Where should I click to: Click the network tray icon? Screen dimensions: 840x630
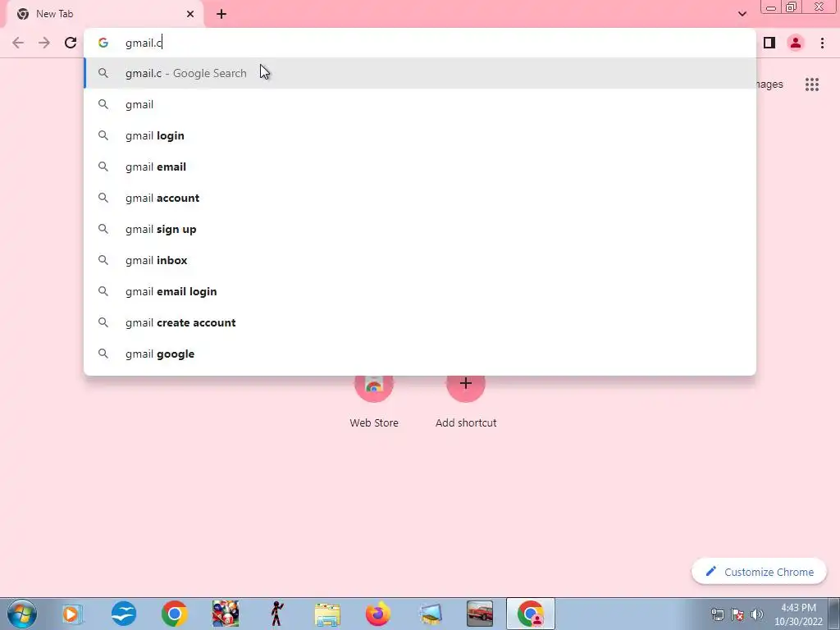coord(717,614)
